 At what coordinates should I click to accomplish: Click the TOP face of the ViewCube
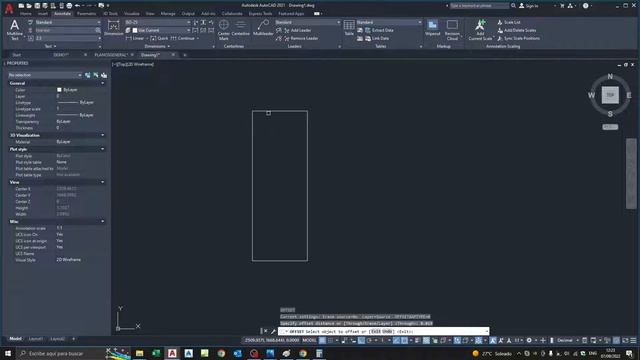(x=610, y=95)
